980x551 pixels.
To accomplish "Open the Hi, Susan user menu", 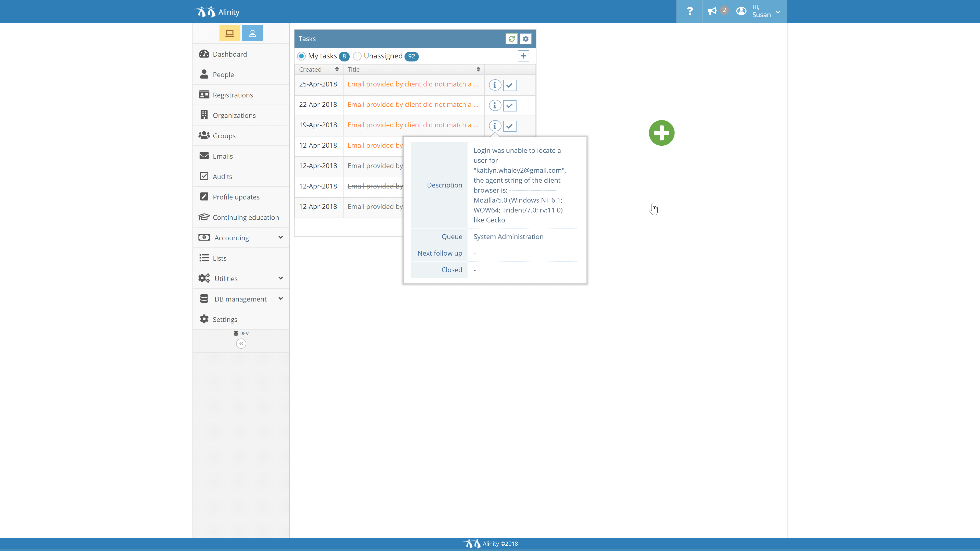I will tap(759, 11).
